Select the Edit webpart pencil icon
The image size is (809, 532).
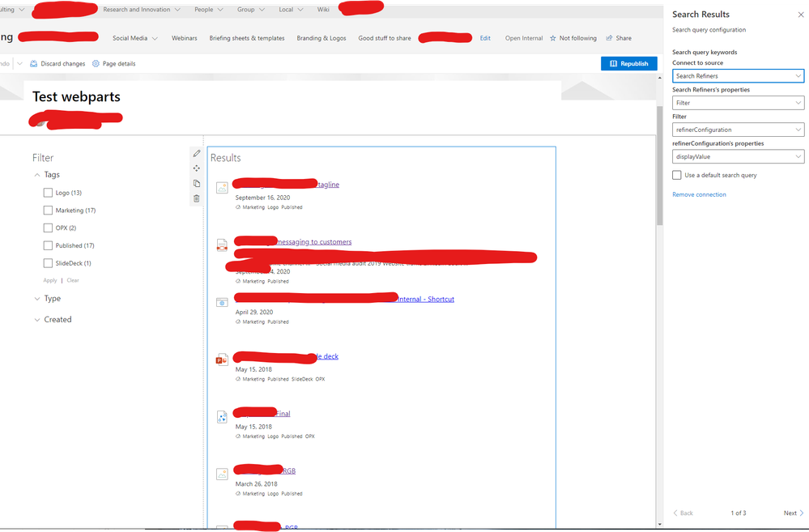tap(196, 153)
